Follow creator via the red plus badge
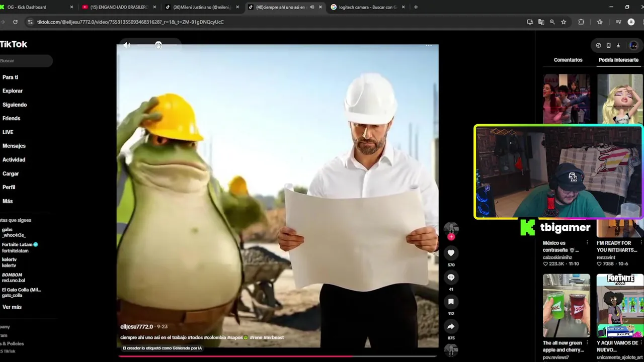The width and height of the screenshot is (644, 362). click(451, 237)
